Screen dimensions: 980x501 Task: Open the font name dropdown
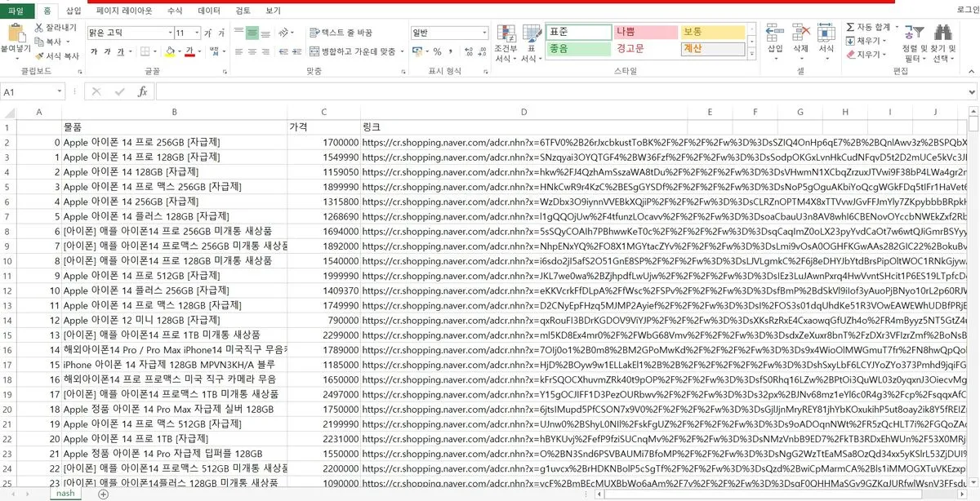click(x=170, y=33)
